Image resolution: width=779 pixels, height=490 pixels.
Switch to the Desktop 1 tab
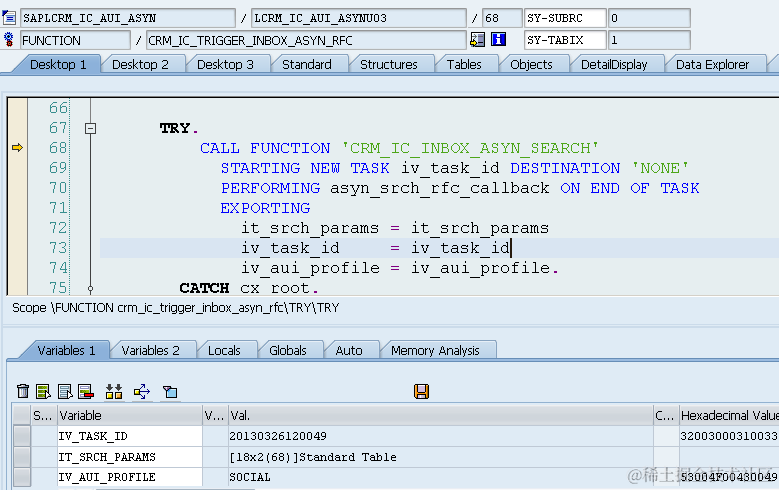pos(58,65)
